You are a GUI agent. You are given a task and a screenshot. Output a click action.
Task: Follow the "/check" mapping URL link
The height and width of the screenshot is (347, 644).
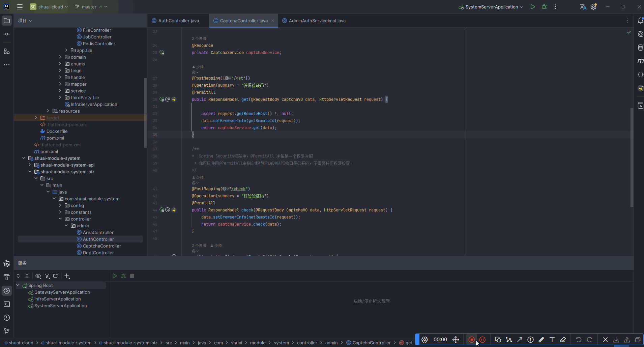(x=239, y=189)
